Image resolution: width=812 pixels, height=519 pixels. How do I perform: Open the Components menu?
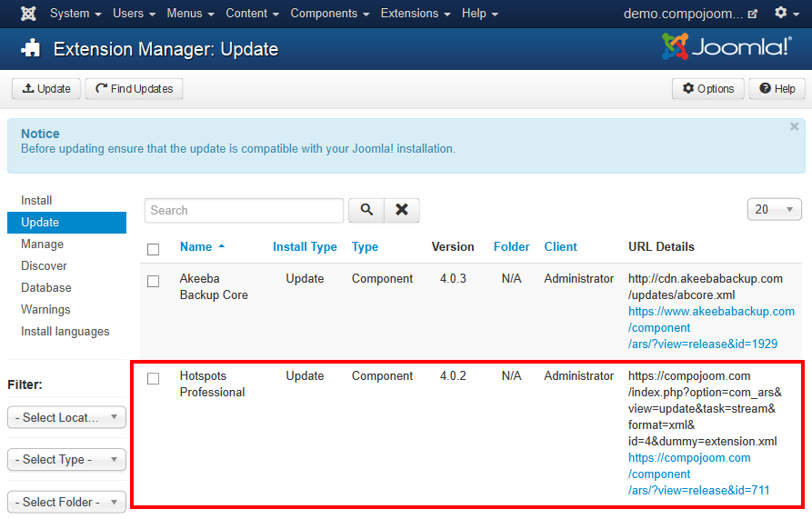pyautogui.click(x=330, y=14)
